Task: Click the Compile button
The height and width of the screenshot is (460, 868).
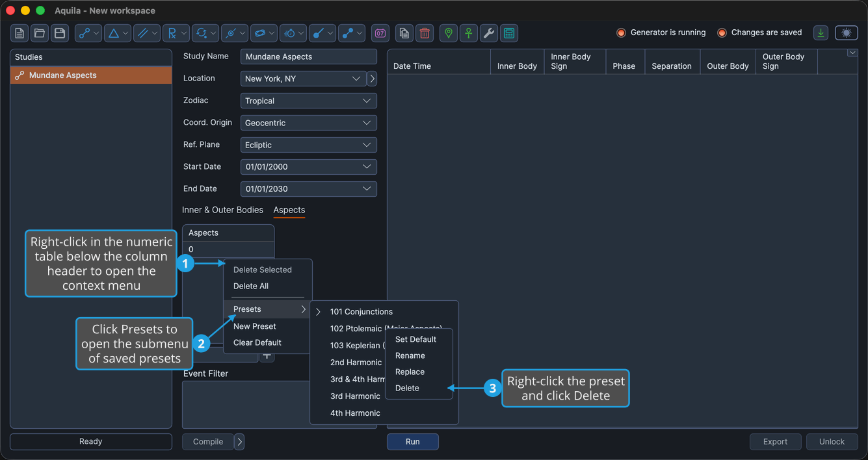Action: [208, 442]
